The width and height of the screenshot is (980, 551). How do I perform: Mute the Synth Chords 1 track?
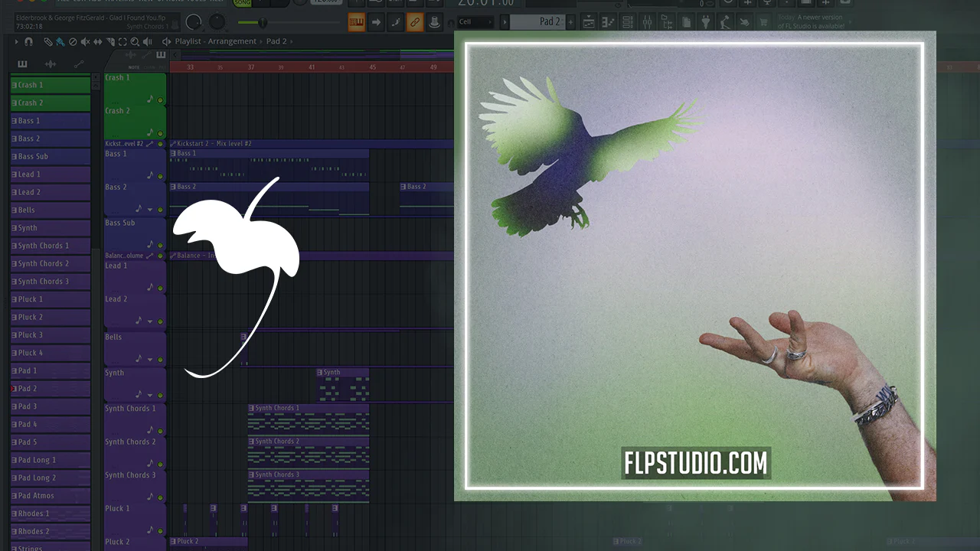point(160,430)
